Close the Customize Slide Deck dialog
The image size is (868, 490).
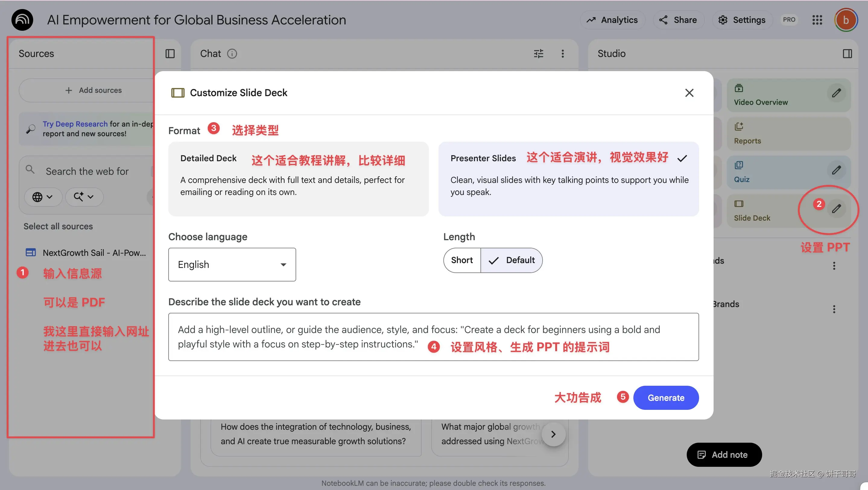689,93
